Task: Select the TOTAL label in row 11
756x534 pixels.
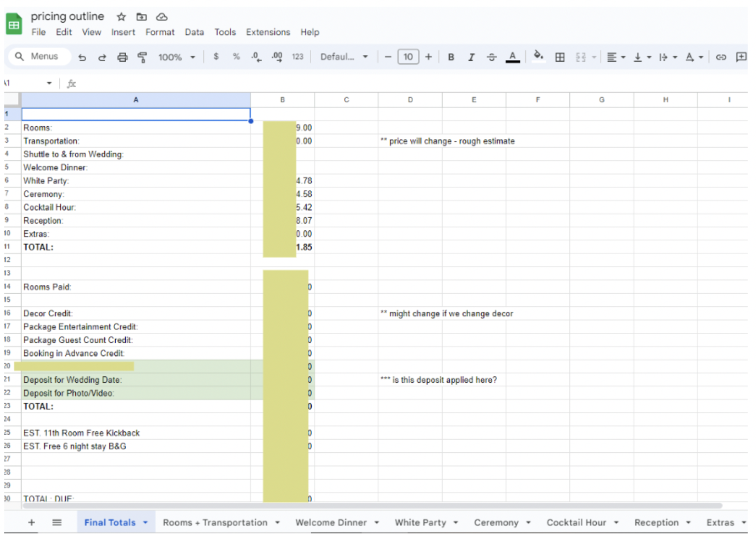Action: (x=39, y=247)
